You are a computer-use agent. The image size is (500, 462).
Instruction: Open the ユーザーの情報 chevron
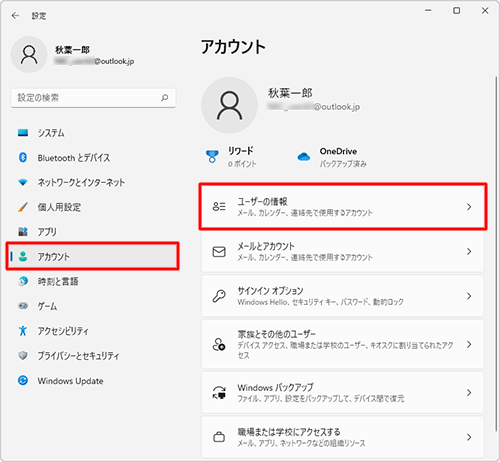coord(469,207)
